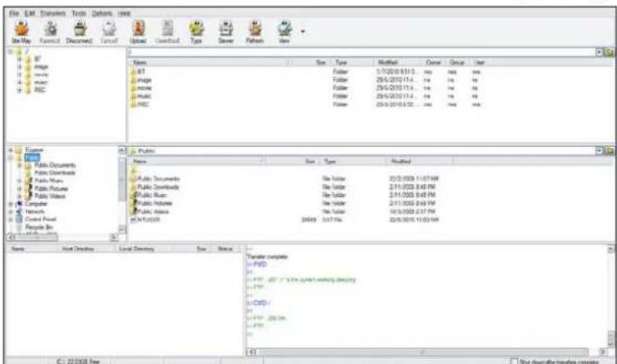The height and width of the screenshot is (364, 617).
Task: Click the Server toolbar icon
Action: (225, 32)
